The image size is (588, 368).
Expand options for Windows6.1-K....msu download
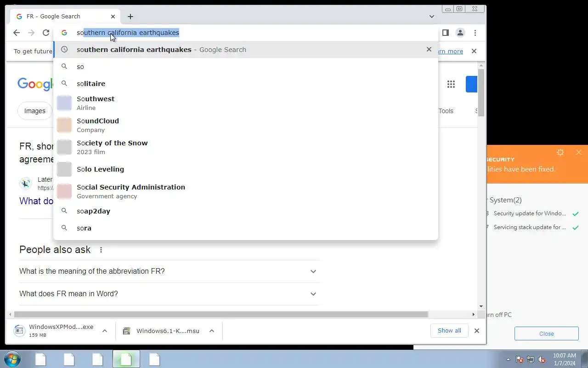tap(212, 331)
